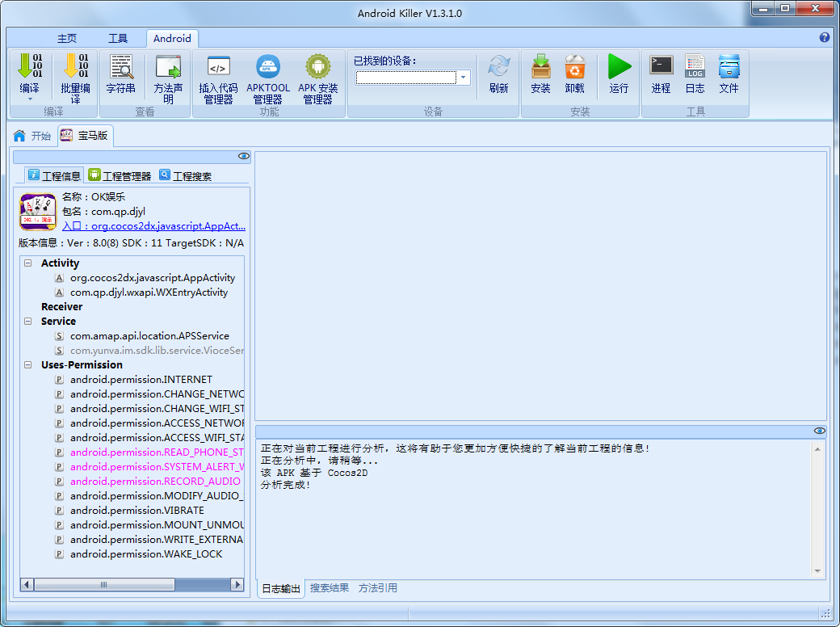
Task: Select android.permission.RECORD_AUDIO in the tree
Action: pos(154,482)
